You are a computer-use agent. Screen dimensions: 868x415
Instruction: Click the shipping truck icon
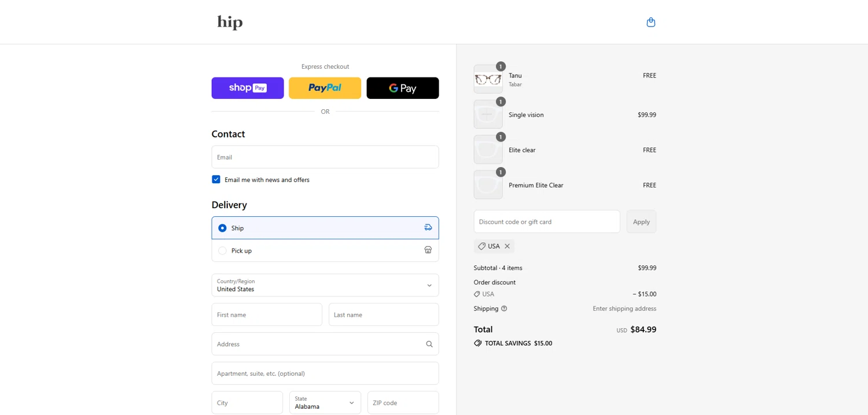(428, 228)
